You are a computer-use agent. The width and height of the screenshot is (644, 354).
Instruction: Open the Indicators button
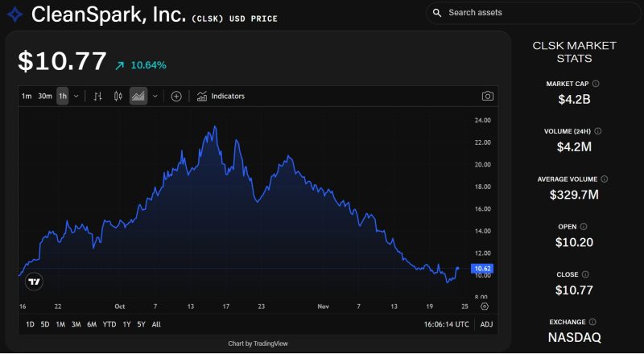[x=221, y=97]
